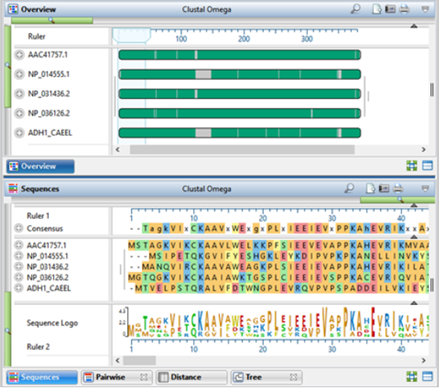Expand ADH1_CAEEL row in Overview

[x=19, y=133]
